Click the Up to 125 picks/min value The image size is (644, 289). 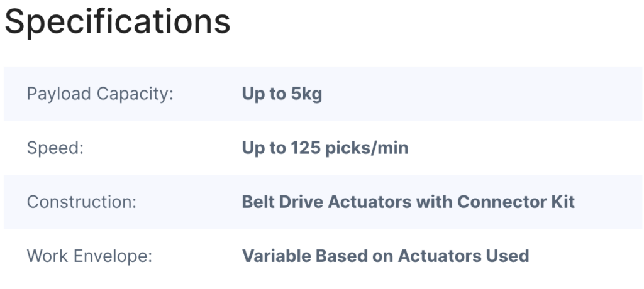[325, 148]
